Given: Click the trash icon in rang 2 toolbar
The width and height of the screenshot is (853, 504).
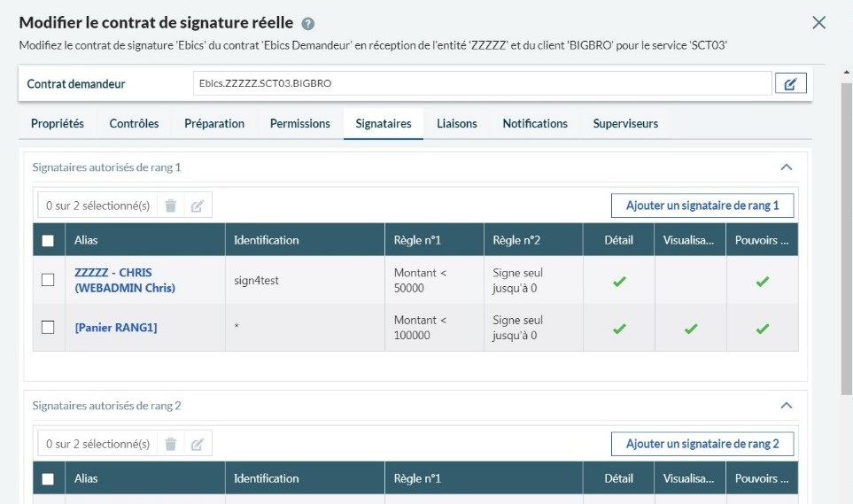Looking at the screenshot, I should click(x=171, y=444).
